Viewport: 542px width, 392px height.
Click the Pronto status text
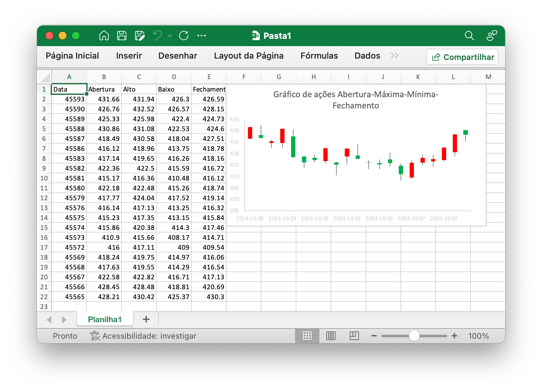click(65, 336)
